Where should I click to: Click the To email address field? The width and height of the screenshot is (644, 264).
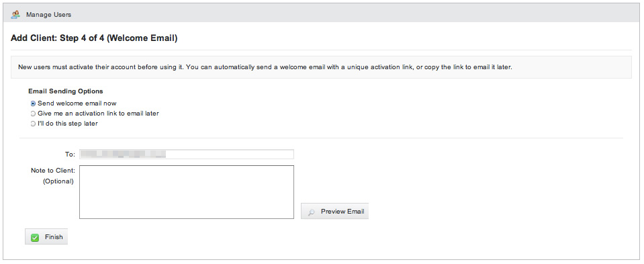click(187, 154)
